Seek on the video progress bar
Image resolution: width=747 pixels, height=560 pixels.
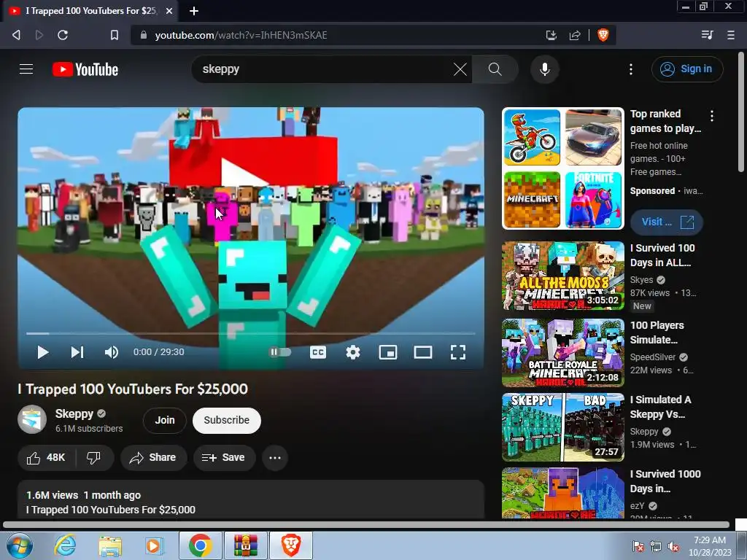click(251, 333)
